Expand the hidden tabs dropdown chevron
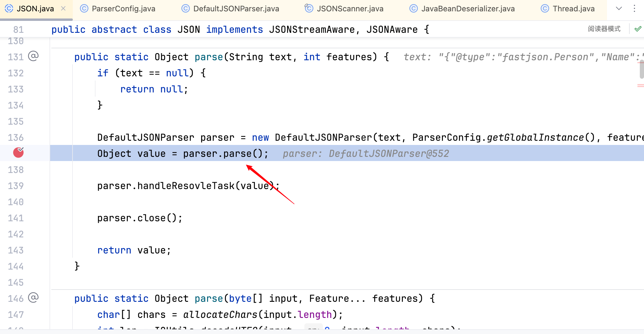 click(619, 9)
